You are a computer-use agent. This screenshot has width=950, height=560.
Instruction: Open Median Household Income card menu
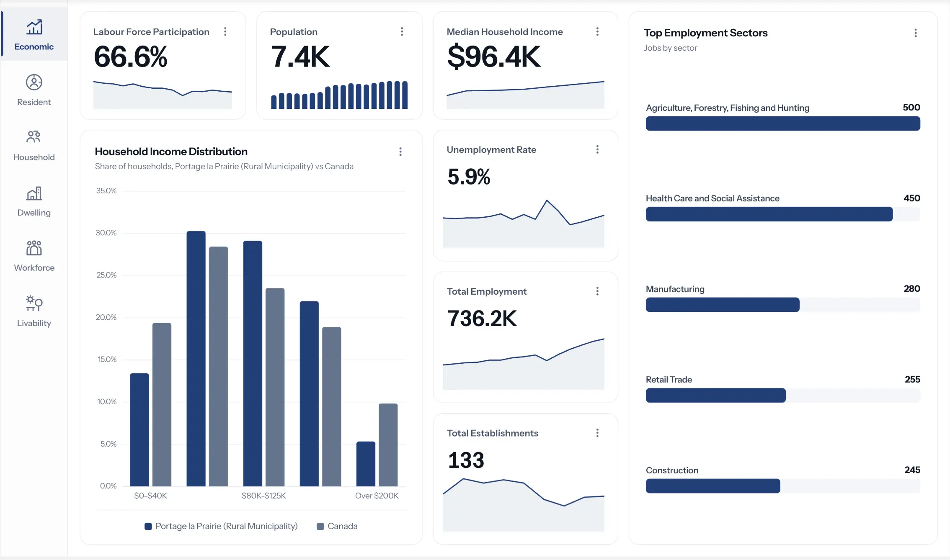point(597,32)
